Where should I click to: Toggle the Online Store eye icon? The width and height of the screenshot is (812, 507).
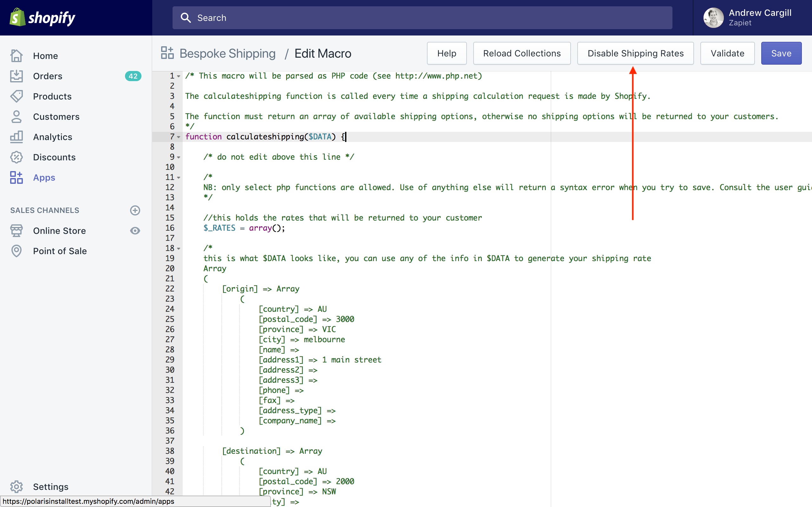135,231
